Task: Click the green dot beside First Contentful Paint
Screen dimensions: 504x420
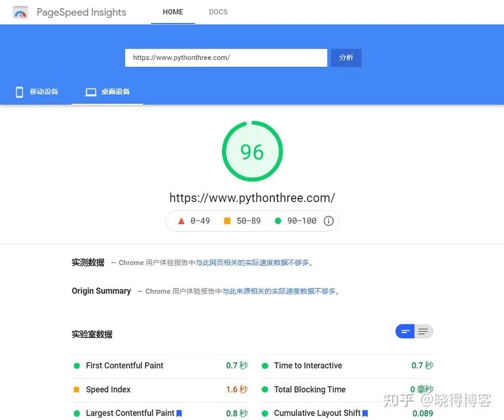Action: 76,365
